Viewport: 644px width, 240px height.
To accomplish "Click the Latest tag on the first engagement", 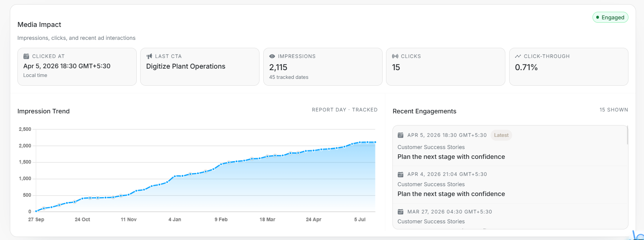I will coord(501,135).
